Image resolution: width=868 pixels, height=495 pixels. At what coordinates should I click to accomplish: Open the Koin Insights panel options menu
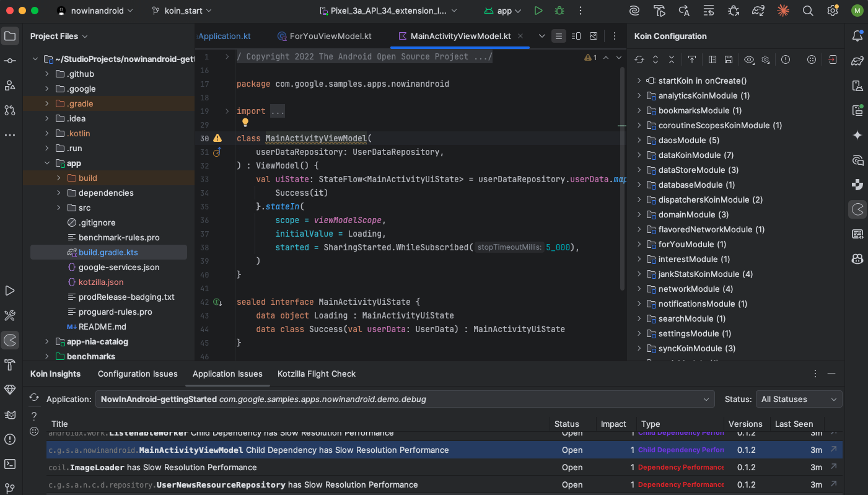pyautogui.click(x=815, y=374)
